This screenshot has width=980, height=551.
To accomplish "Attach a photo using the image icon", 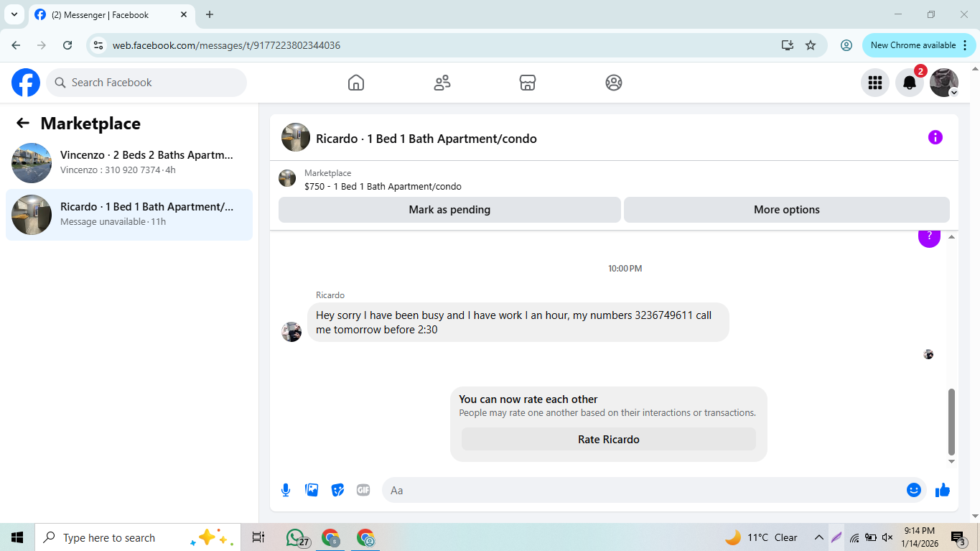I will pos(312,490).
